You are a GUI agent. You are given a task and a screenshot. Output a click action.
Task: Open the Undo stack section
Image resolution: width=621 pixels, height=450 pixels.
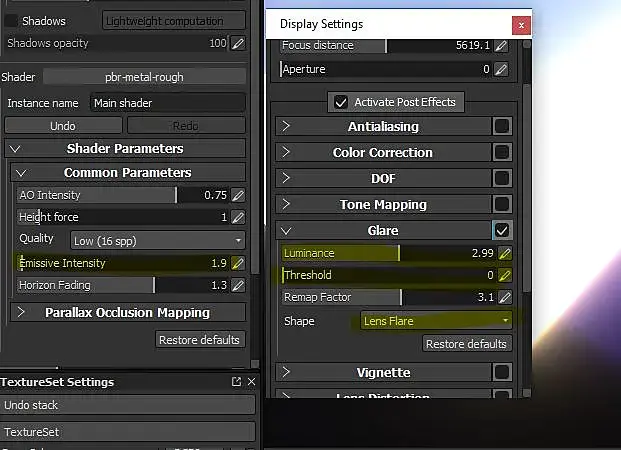128,405
